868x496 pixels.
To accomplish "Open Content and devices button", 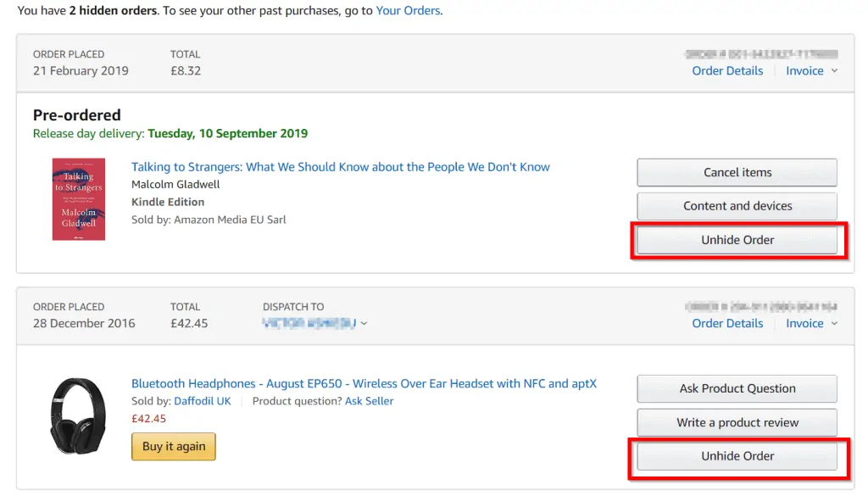I will point(737,206).
